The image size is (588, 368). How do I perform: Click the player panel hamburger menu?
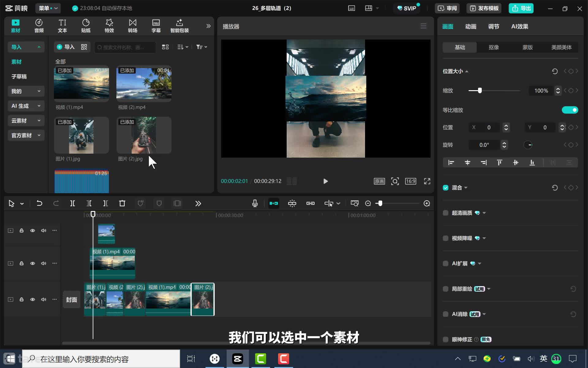pos(423,26)
